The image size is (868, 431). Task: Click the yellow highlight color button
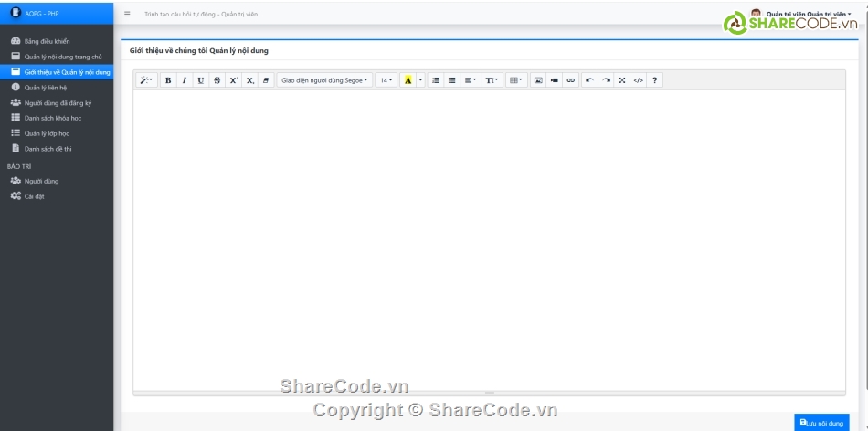(x=408, y=80)
